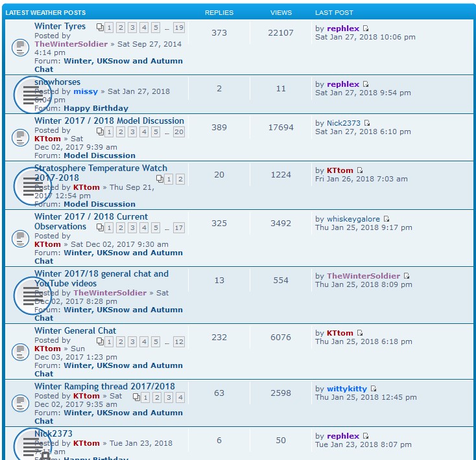Open missy's profile in snowhorses row
The image size is (476, 460).
point(86,91)
